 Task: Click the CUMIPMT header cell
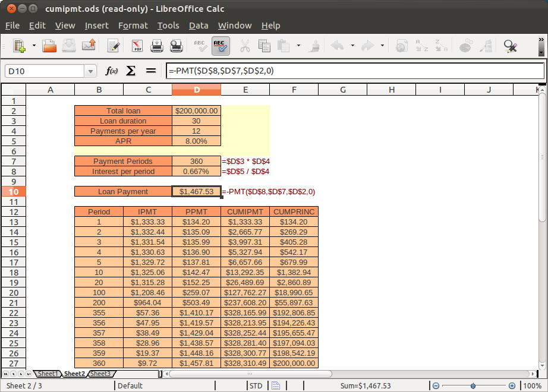(x=245, y=211)
